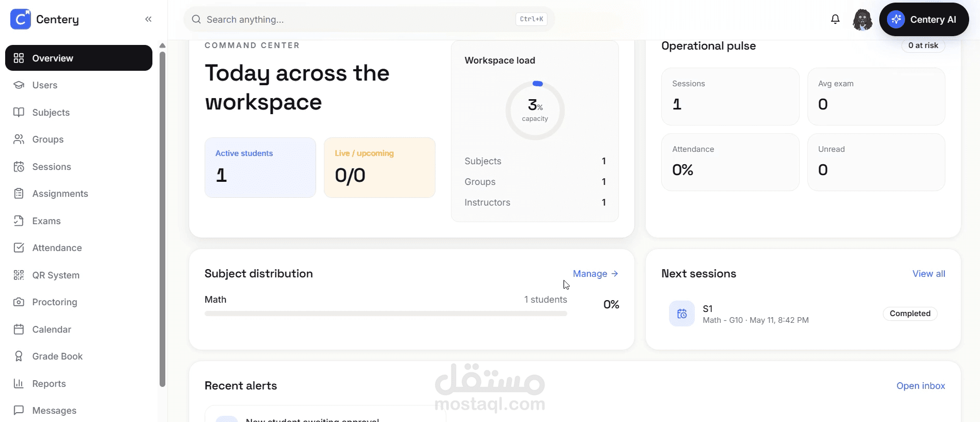Click the sidebar scroll up arrow
This screenshot has height=422, width=980.
pos(162,45)
